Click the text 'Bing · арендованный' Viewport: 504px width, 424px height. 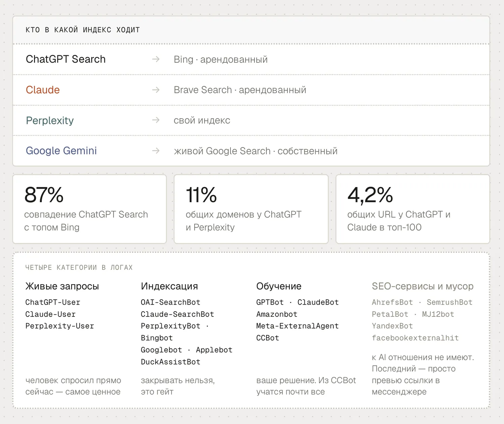[221, 60]
